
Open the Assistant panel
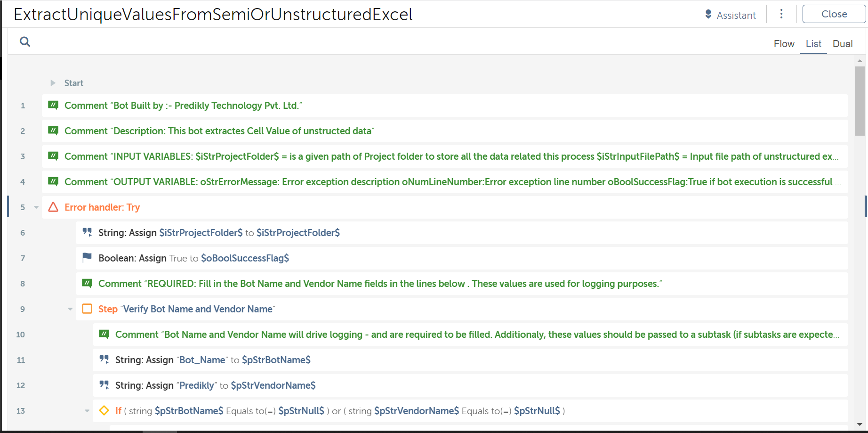[730, 15]
